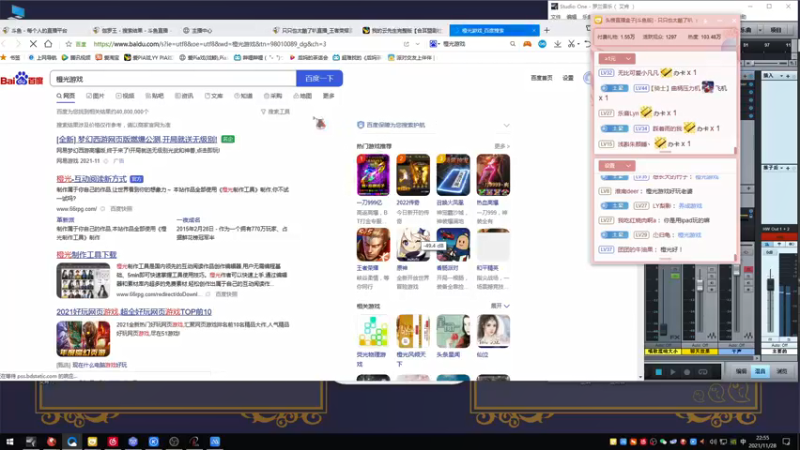
Task: Bookmark page with the star icon
Action: coord(68,44)
